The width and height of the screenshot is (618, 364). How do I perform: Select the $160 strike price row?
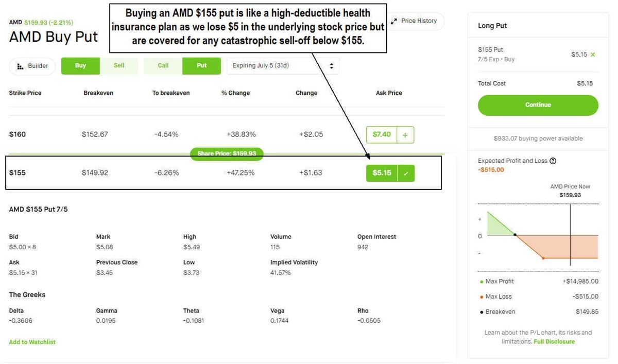click(18, 134)
